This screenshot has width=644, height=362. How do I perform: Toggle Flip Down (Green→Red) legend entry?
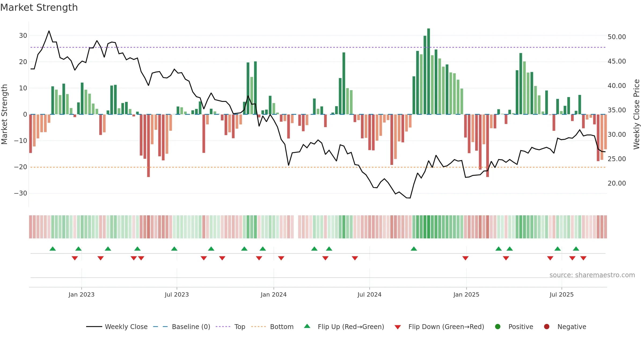pyautogui.click(x=439, y=327)
